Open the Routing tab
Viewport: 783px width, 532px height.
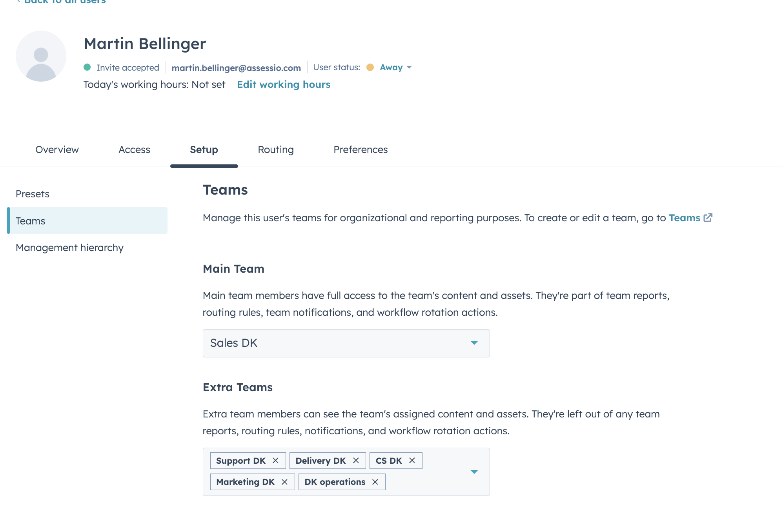coord(275,149)
